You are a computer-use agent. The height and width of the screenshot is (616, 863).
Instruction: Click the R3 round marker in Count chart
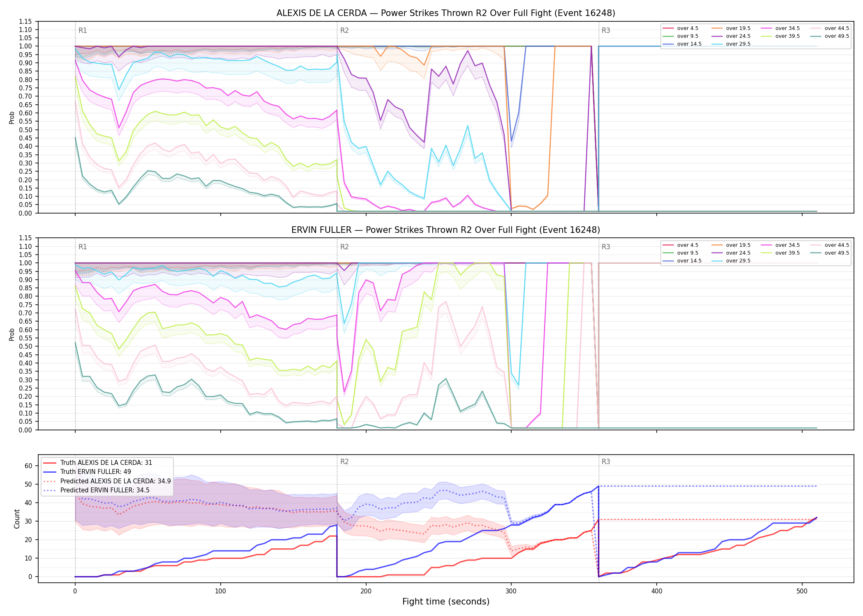click(606, 462)
